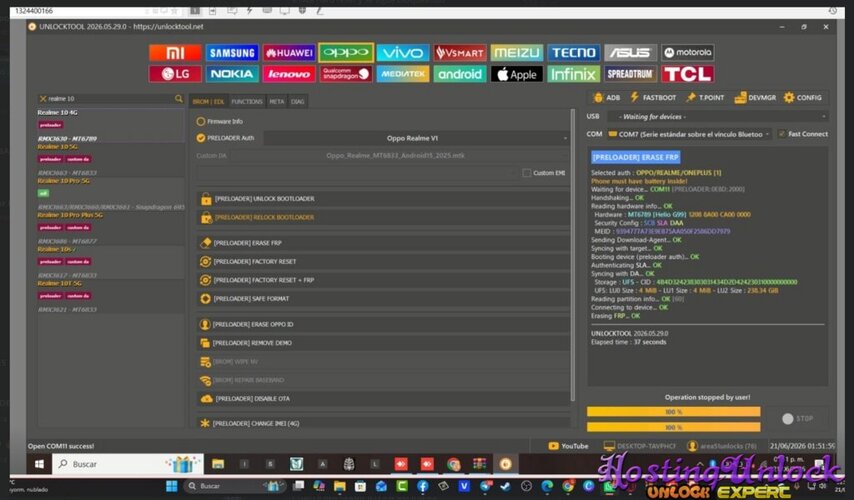Image resolution: width=854 pixels, height=500 pixels.
Task: Switch to the FUNCTIONS tab
Action: coord(247,101)
